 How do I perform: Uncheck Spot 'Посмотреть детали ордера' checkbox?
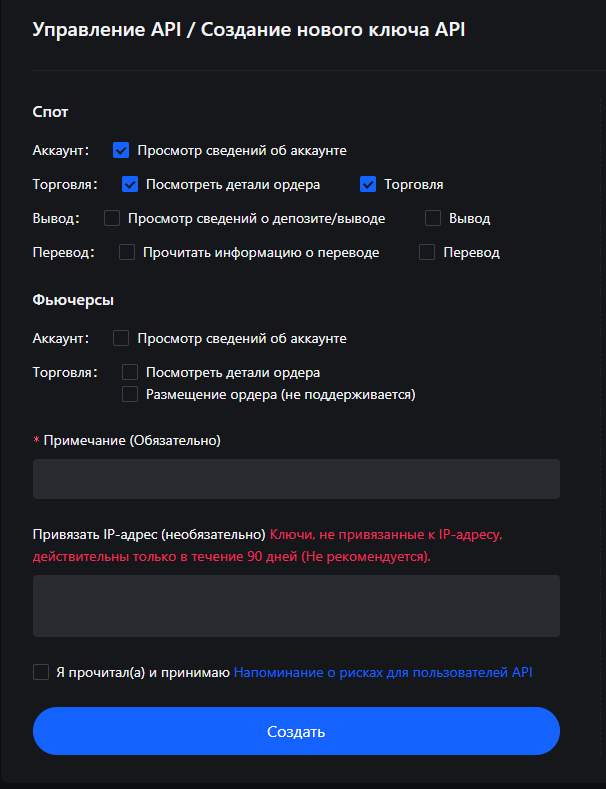[x=130, y=184]
